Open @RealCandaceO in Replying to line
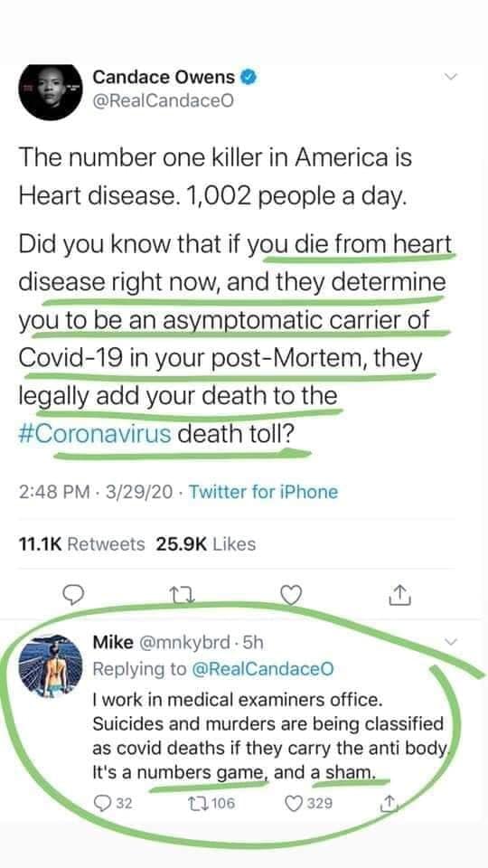This screenshot has width=488, height=868. click(263, 669)
